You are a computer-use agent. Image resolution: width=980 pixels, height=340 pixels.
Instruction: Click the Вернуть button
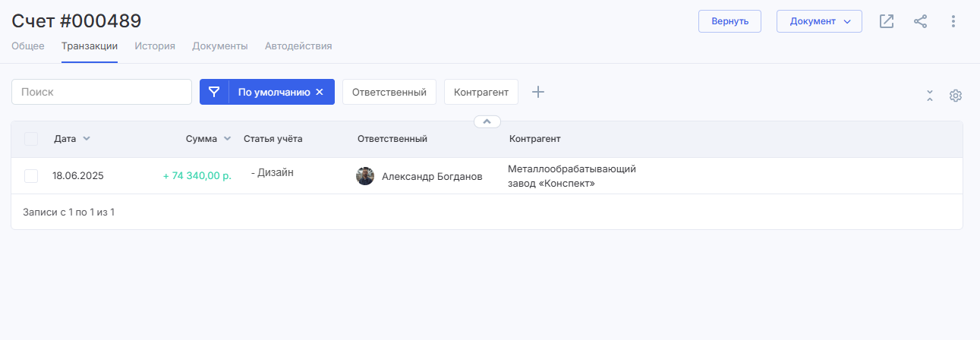pos(729,21)
